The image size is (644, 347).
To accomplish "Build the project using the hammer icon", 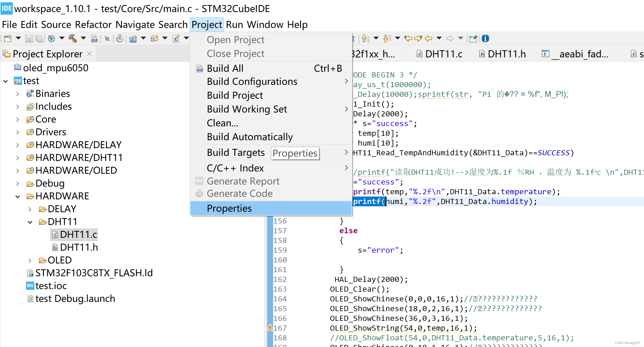I will tap(73, 38).
